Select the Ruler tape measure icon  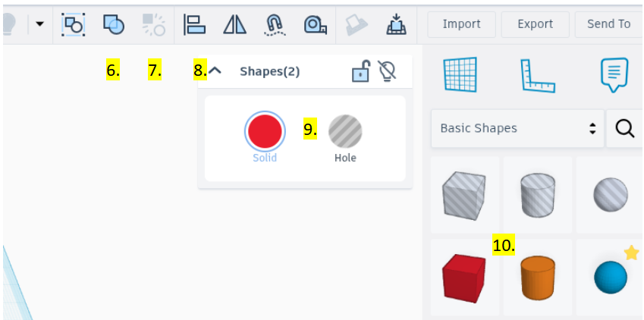[316, 25]
